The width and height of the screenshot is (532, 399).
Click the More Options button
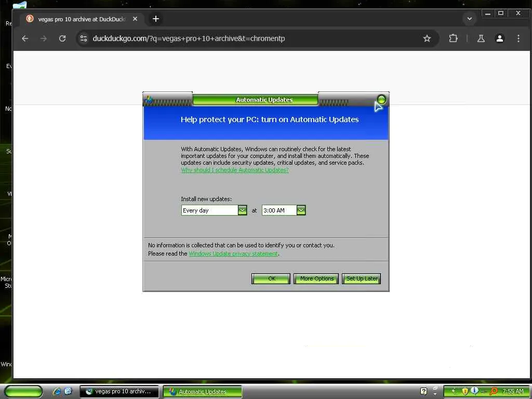pos(316,278)
